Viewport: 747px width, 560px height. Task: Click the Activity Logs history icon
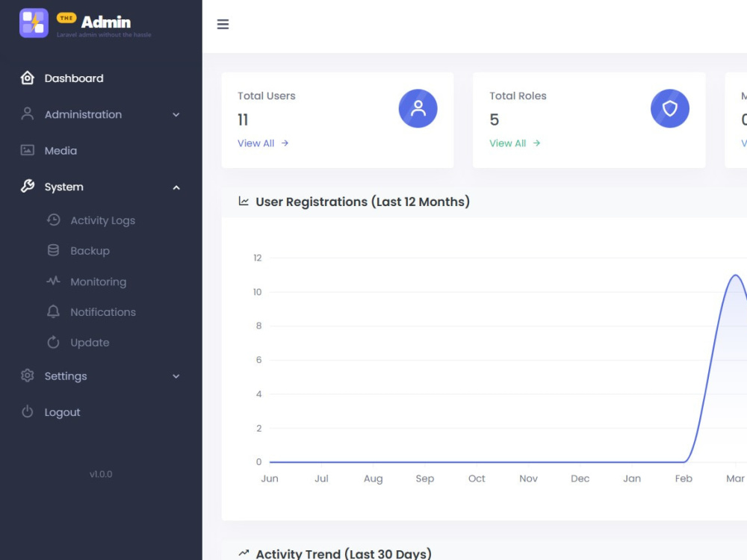point(53,220)
